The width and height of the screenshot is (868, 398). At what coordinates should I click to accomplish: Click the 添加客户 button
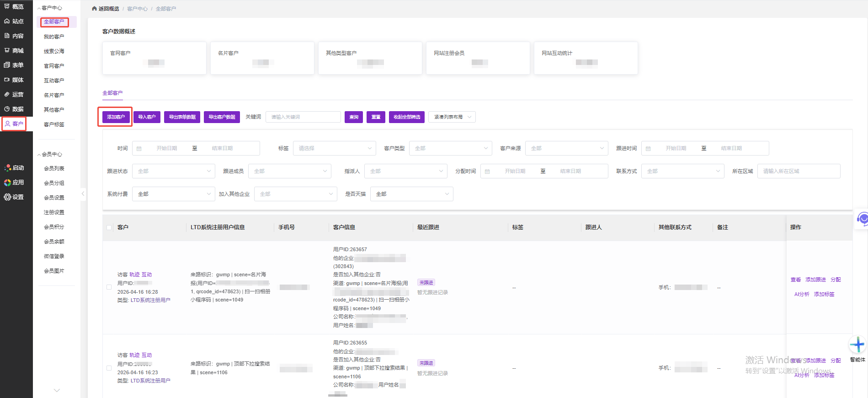click(x=116, y=117)
